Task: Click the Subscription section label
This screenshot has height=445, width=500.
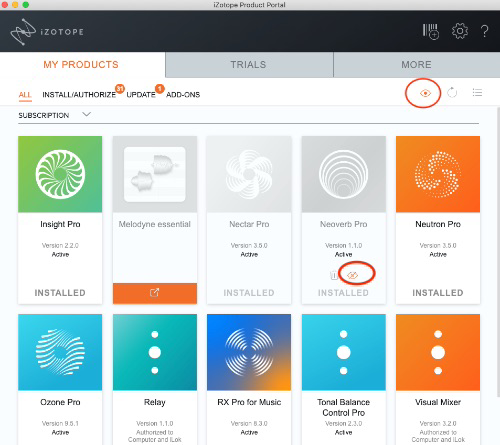Action: [x=44, y=116]
